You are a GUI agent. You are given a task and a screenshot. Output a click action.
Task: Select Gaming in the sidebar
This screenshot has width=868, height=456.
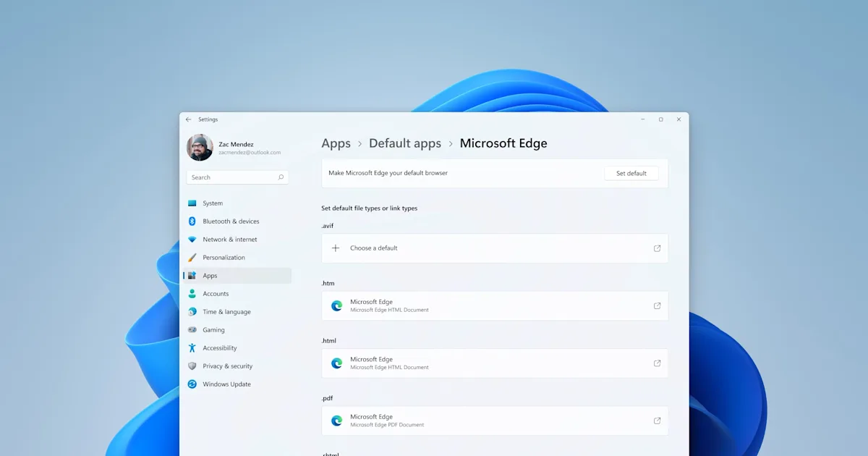[x=213, y=330]
